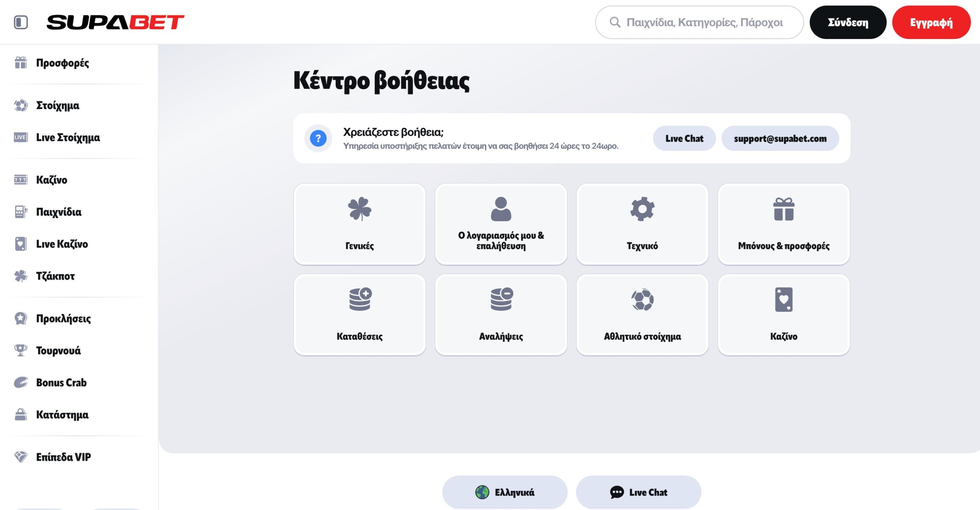Open Μπόνους & προσφορές gift category
The width and height of the screenshot is (980, 510).
(x=784, y=224)
